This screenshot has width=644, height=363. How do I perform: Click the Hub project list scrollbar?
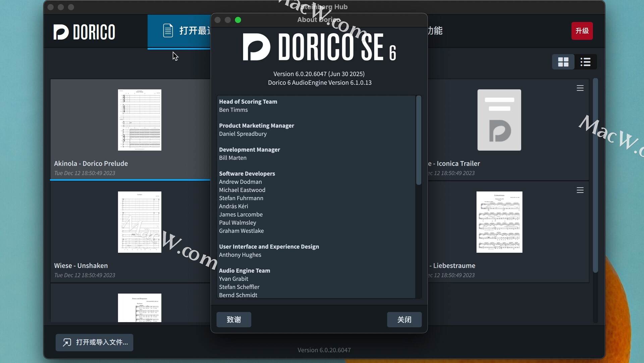pyautogui.click(x=595, y=175)
